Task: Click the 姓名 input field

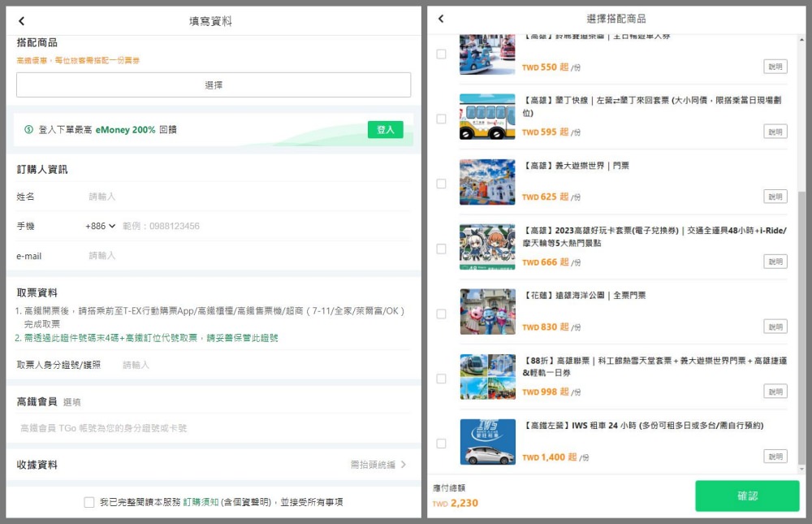Action: (244, 197)
